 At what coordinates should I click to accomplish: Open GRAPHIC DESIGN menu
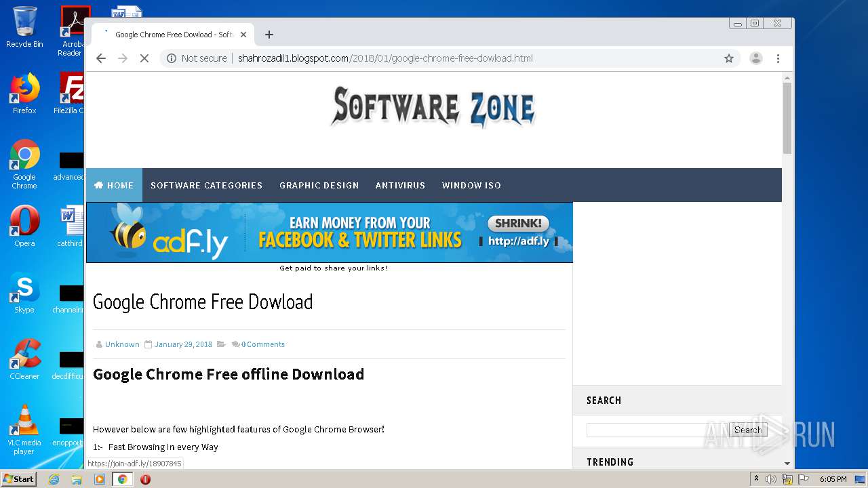pyautogui.click(x=319, y=185)
